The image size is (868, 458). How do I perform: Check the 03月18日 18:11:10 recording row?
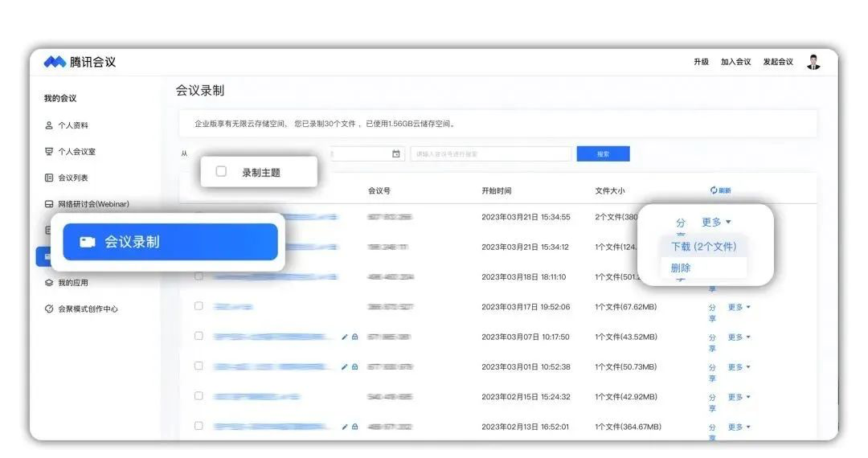(x=199, y=276)
